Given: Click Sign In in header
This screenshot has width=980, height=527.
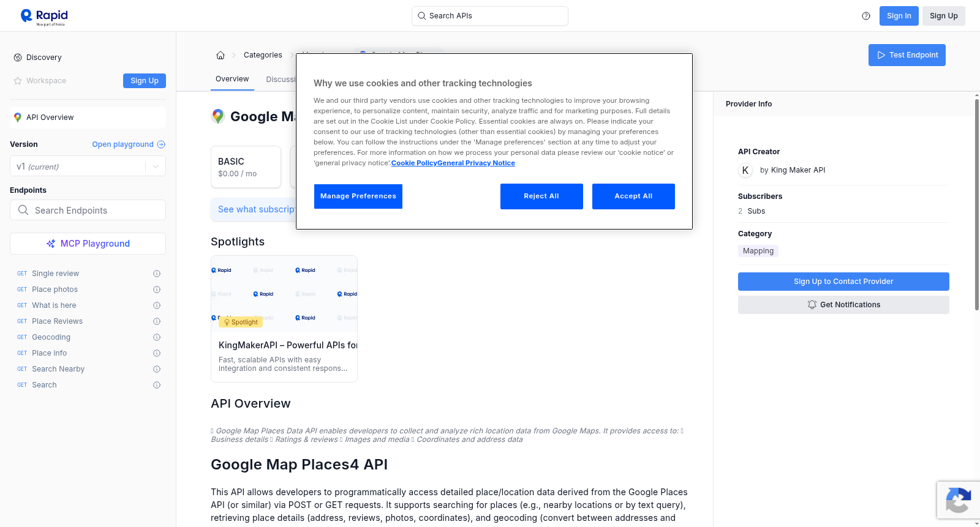Looking at the screenshot, I should point(899,16).
